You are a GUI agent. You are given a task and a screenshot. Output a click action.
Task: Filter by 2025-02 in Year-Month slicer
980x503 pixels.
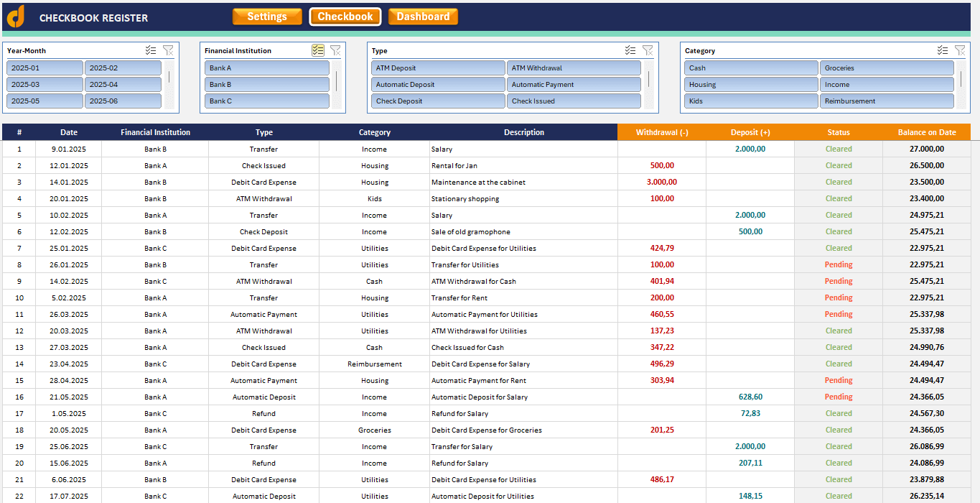pos(123,68)
